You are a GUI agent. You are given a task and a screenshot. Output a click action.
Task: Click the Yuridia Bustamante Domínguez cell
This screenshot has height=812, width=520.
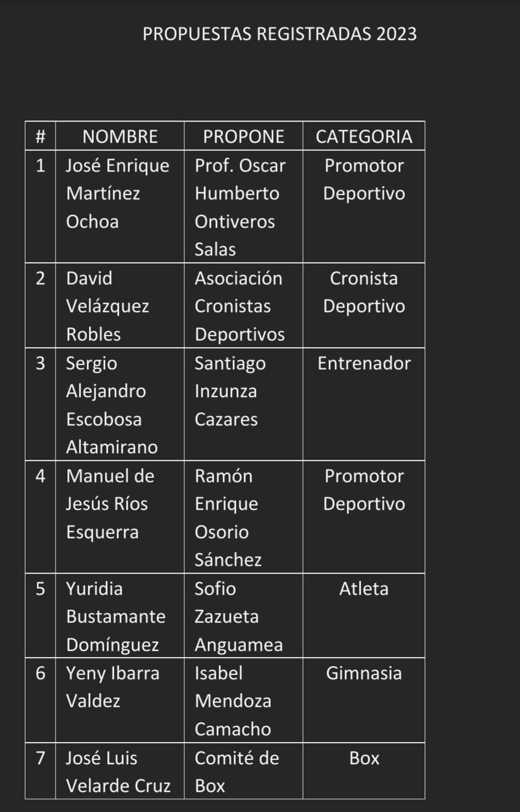120,616
